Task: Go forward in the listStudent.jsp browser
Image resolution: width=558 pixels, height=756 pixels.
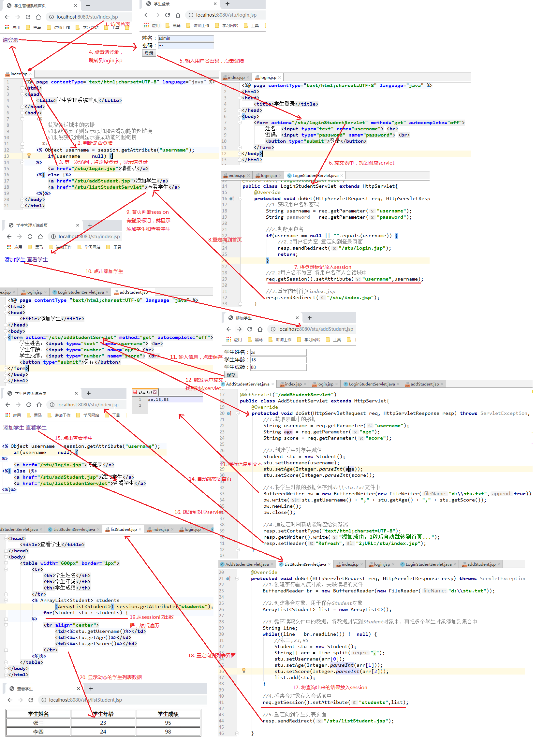Action: tap(20, 700)
